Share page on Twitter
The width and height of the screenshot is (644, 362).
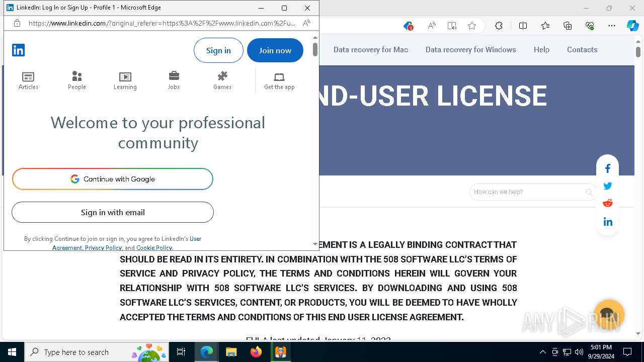(x=608, y=186)
